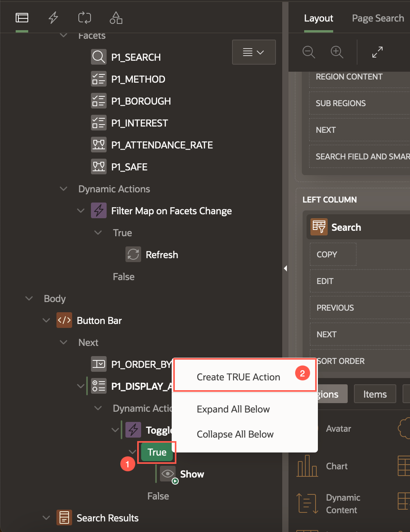The image size is (410, 532).
Task: Click the panel collapse arrow between panes
Action: click(x=286, y=268)
